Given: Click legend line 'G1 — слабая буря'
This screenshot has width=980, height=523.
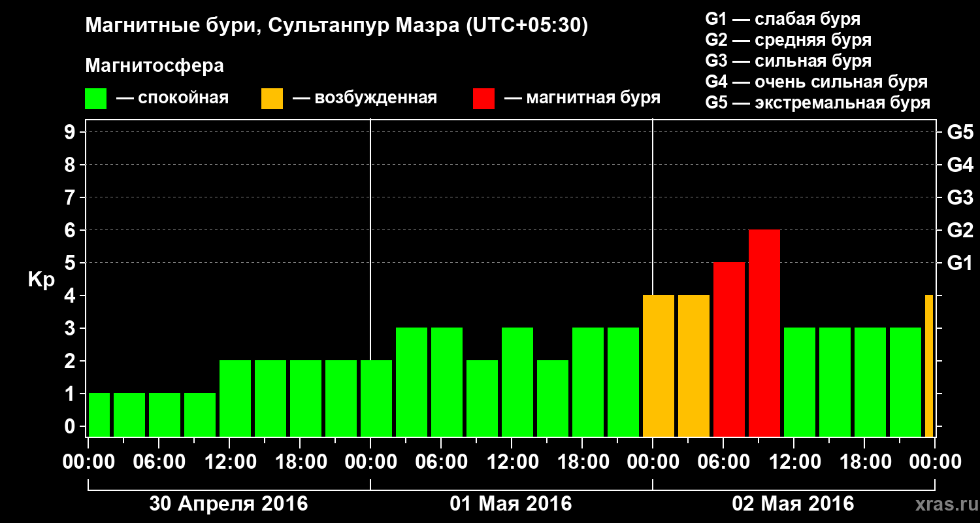Looking at the screenshot, I should (783, 19).
